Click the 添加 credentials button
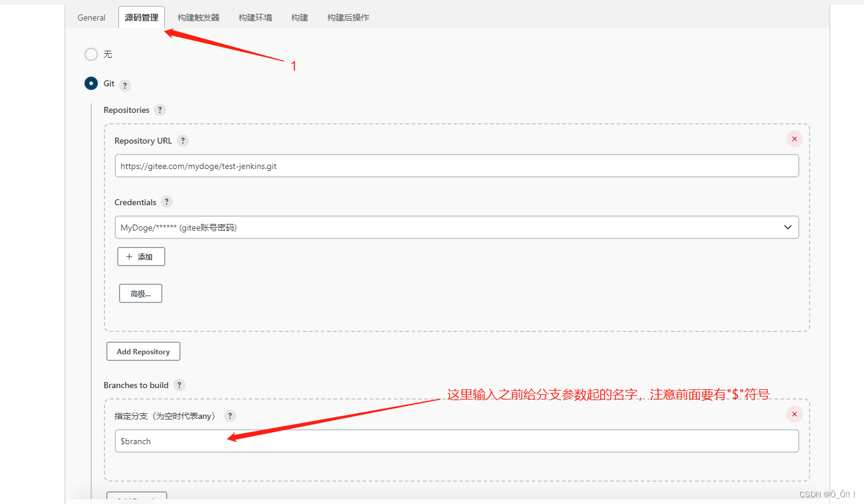This screenshot has height=504, width=864. coord(141,257)
